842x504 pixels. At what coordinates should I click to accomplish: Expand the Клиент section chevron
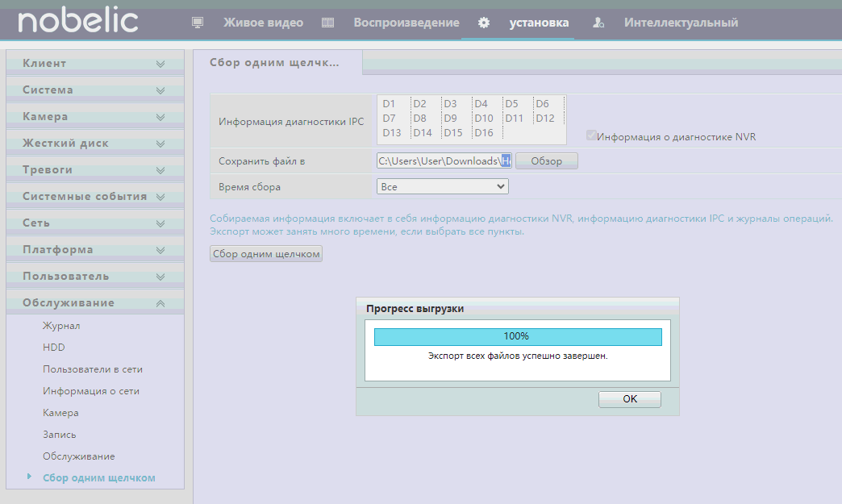(x=160, y=64)
